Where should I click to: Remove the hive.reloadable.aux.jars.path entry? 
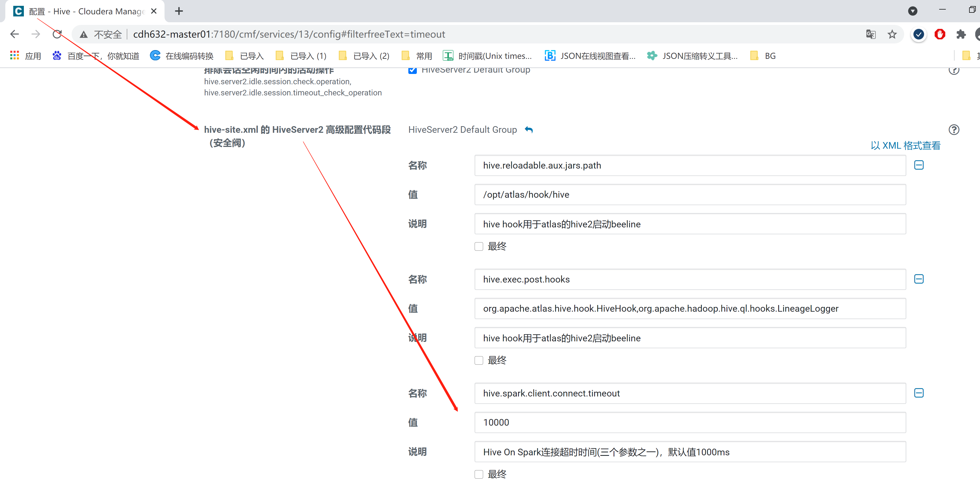[918, 165]
